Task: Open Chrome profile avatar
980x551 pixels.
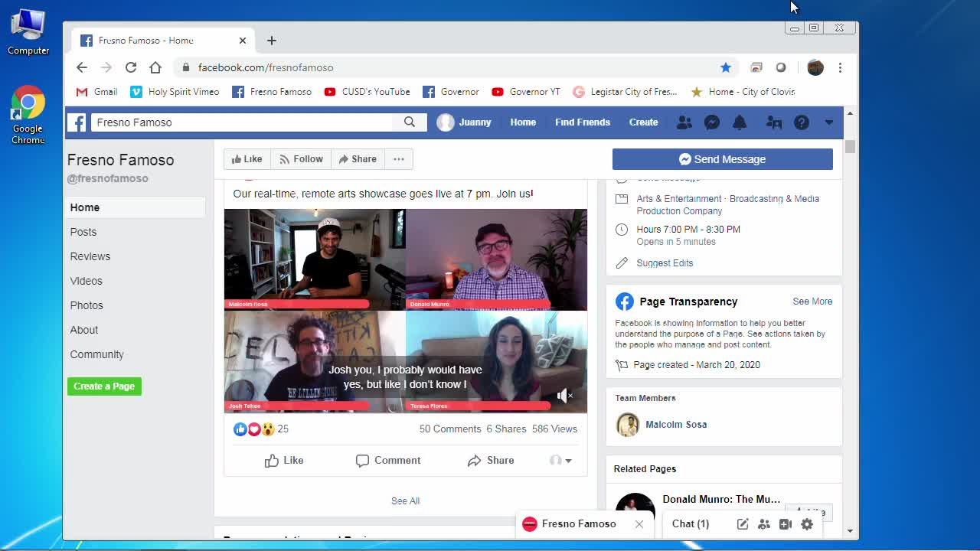Action: tap(815, 67)
